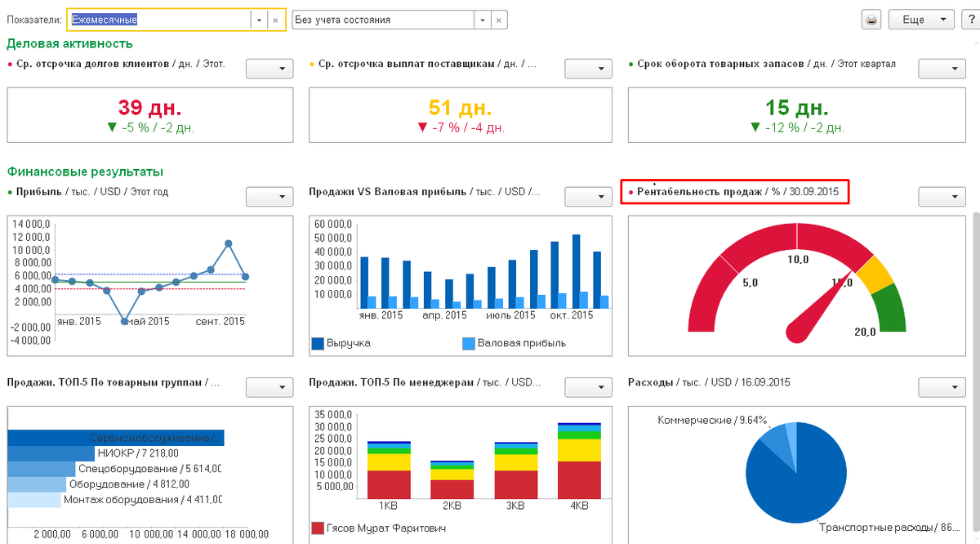
Task: Click the -5 % / -2 дн. change text
Action: click(157, 127)
